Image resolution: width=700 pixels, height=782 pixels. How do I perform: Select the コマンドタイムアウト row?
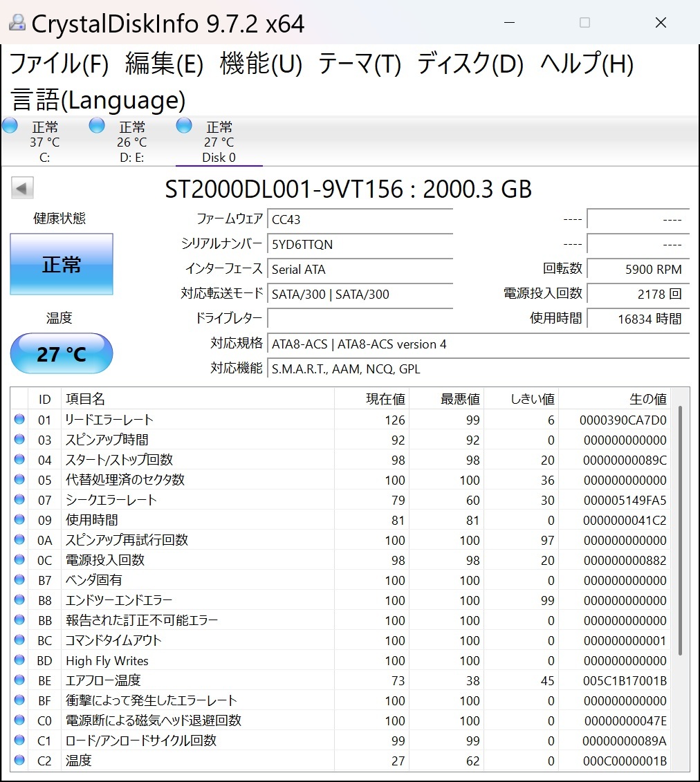[340, 640]
